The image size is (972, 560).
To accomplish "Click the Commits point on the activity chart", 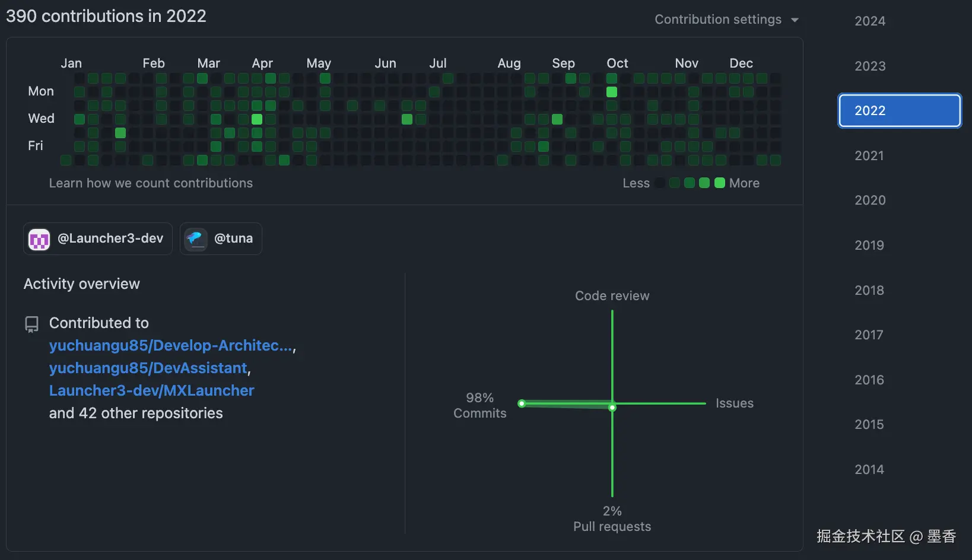I will (x=522, y=403).
